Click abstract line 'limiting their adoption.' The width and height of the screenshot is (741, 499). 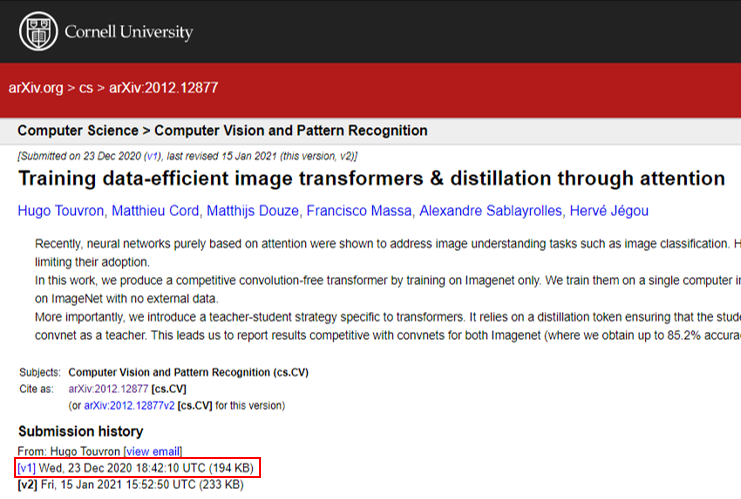[92, 262]
